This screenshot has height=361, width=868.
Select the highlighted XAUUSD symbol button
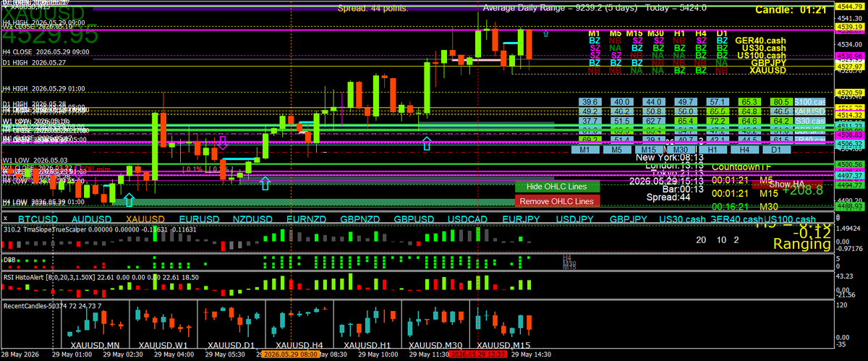coord(145,218)
